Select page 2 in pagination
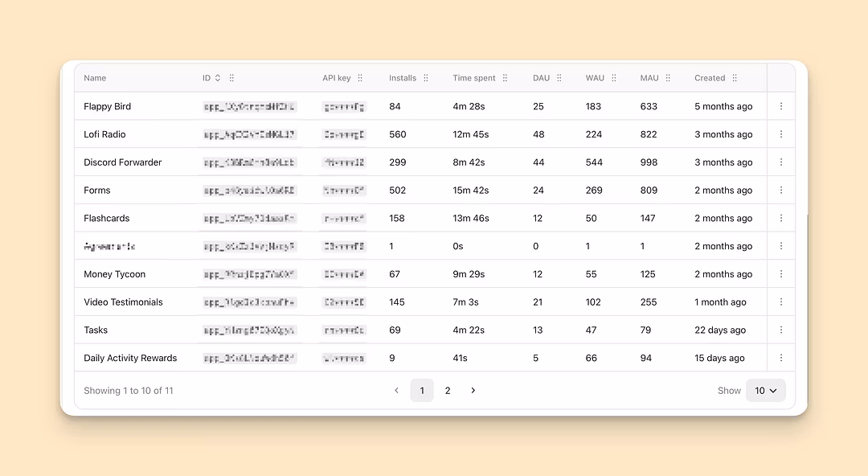 tap(448, 391)
